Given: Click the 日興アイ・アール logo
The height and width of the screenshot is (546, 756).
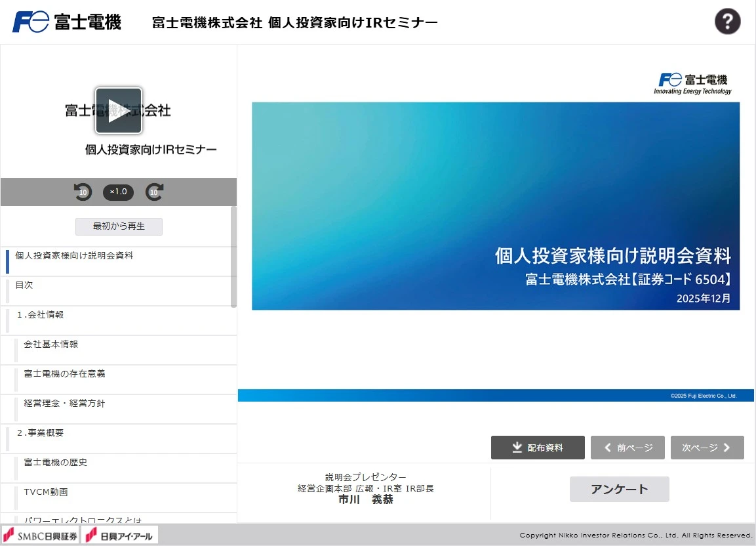Looking at the screenshot, I should [x=119, y=534].
